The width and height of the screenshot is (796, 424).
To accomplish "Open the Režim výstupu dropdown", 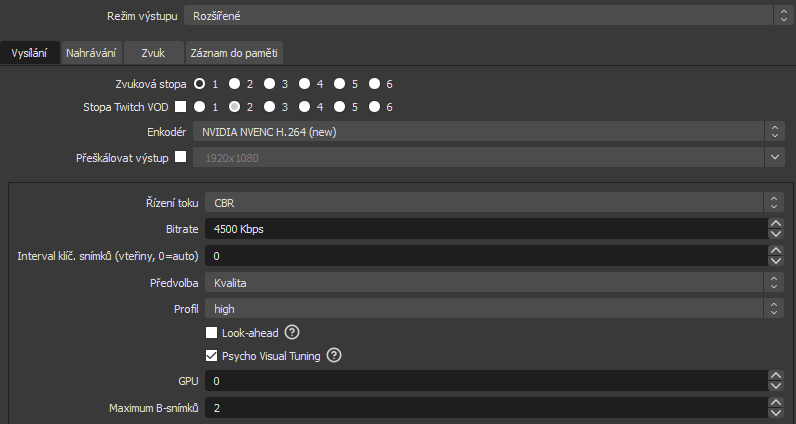I will tap(487, 16).
